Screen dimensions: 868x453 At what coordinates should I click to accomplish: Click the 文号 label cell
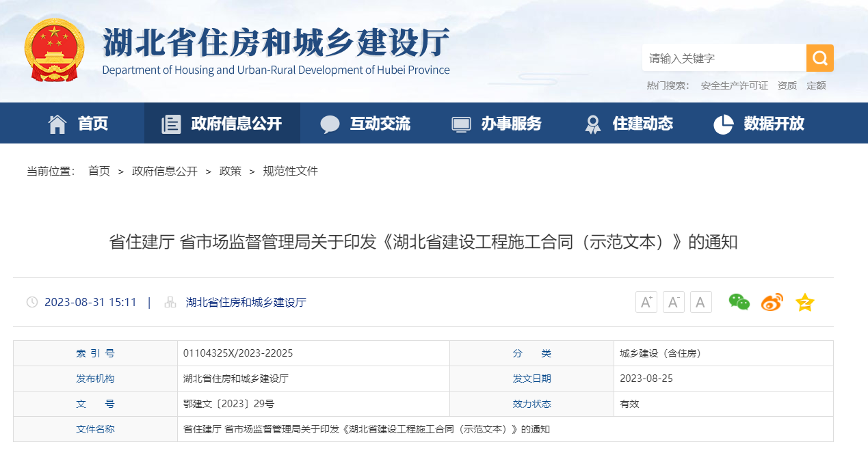click(x=95, y=404)
